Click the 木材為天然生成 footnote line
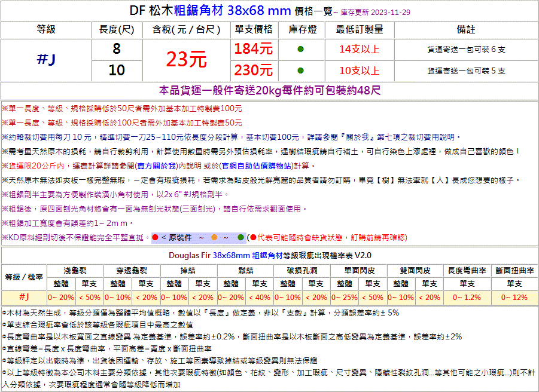Image resolution: width=539 pixels, height=392 pixels. [201, 313]
